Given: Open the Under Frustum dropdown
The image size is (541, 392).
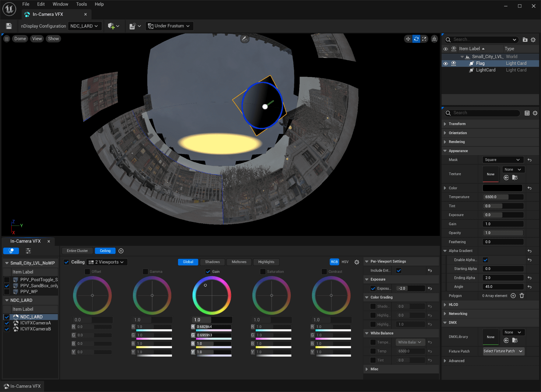Looking at the screenshot, I should click(169, 26).
